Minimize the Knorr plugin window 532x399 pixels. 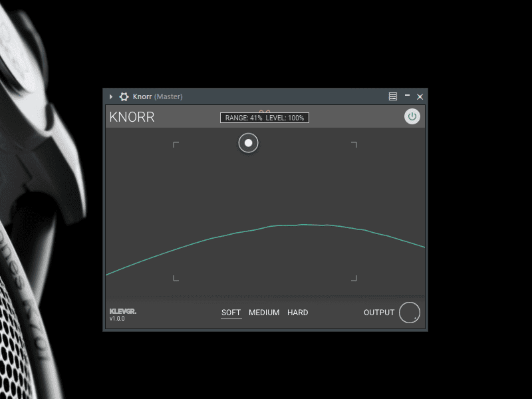(407, 96)
